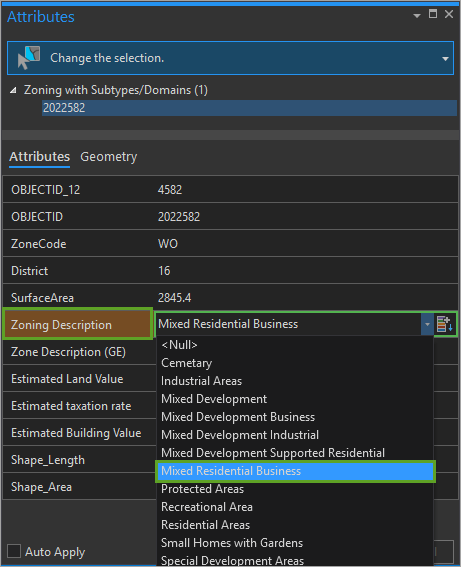Click the Change the selection text

[x=107, y=58]
